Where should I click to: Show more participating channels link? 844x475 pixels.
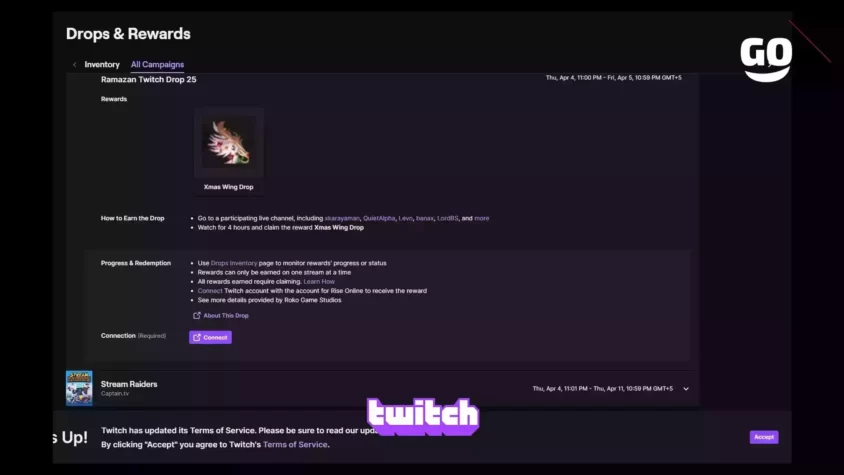pyautogui.click(x=482, y=218)
